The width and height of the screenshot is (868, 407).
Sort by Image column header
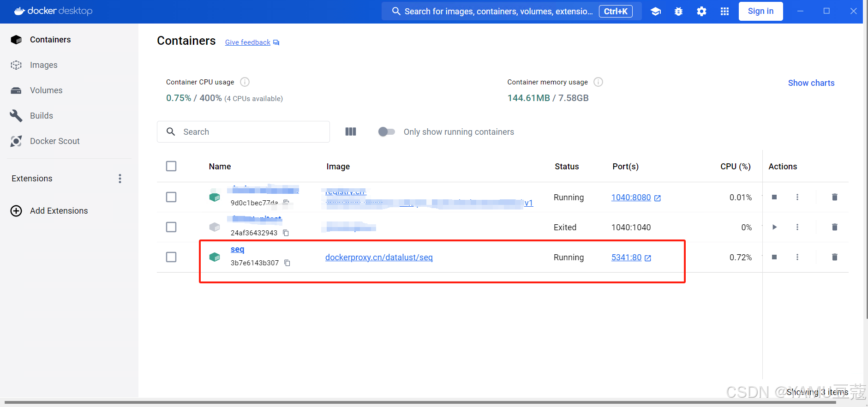pyautogui.click(x=338, y=167)
